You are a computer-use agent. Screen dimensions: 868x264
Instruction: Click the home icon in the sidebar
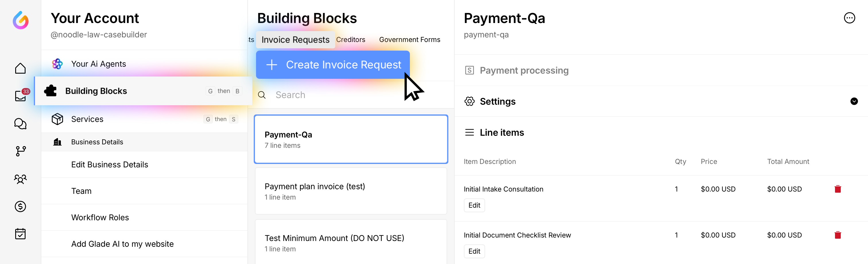point(20,68)
